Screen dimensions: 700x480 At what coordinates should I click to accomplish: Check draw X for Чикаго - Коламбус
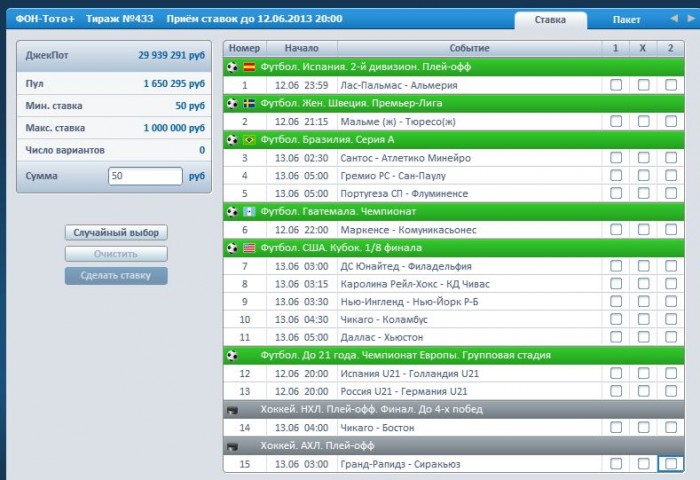(x=643, y=319)
